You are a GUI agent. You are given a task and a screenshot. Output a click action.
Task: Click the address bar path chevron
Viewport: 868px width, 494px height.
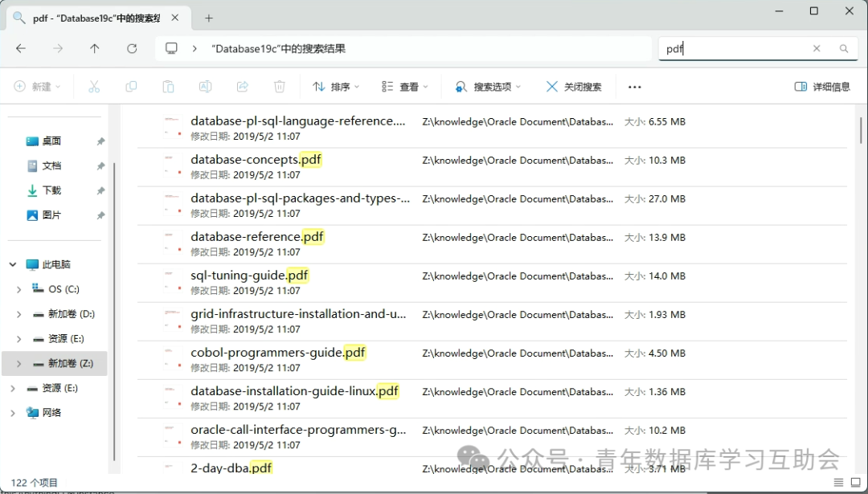194,49
